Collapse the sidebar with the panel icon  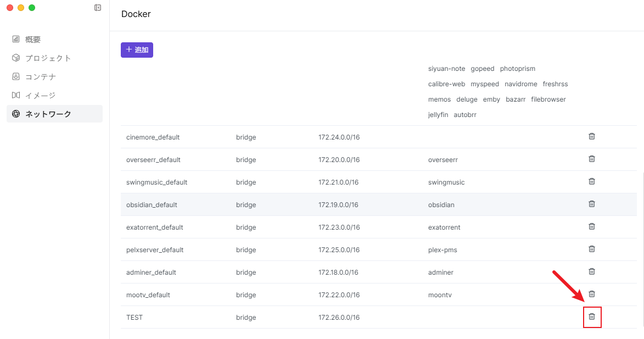pyautogui.click(x=98, y=8)
